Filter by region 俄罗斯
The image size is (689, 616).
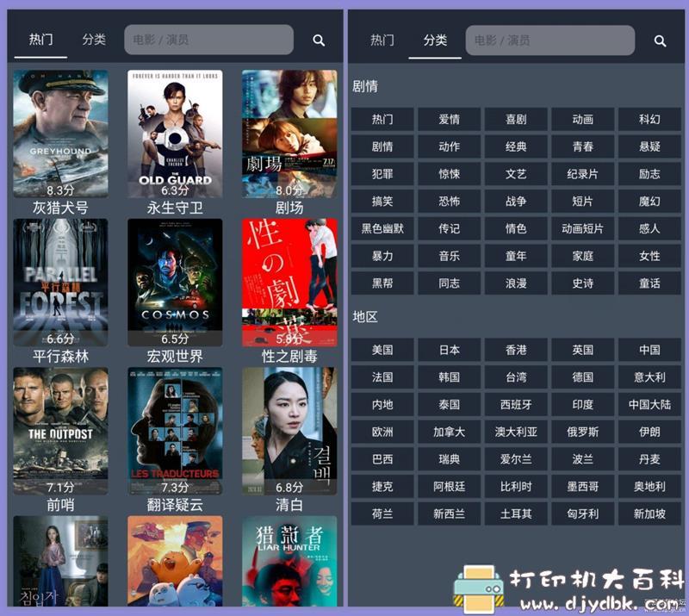583,432
